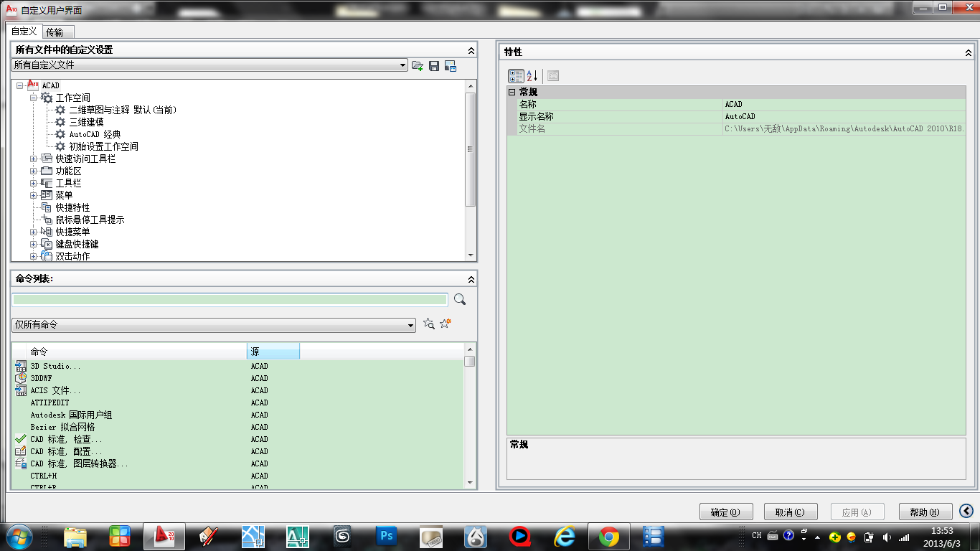This screenshot has height=551, width=980.
Task: Click the checkmark icon for CAD 标准, 检查
Action: [21, 439]
